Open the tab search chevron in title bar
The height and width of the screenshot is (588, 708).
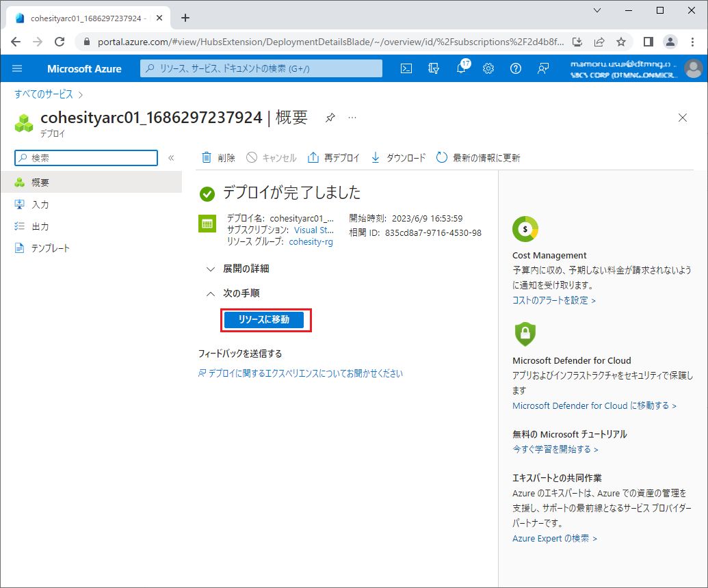point(597,10)
